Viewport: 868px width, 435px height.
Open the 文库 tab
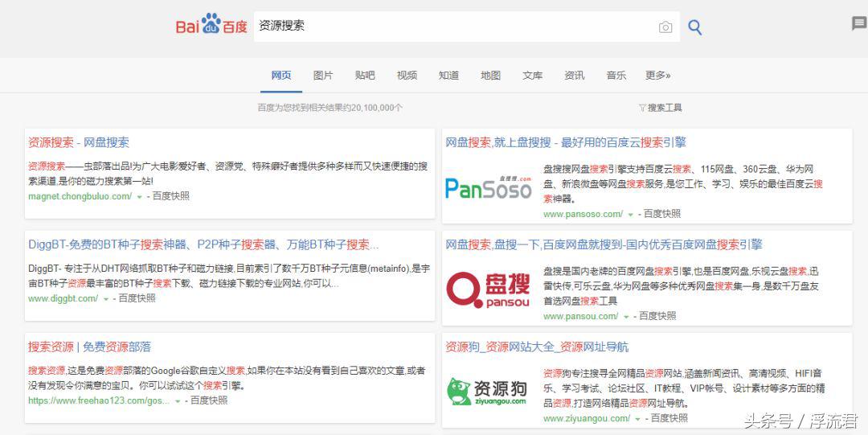click(533, 76)
